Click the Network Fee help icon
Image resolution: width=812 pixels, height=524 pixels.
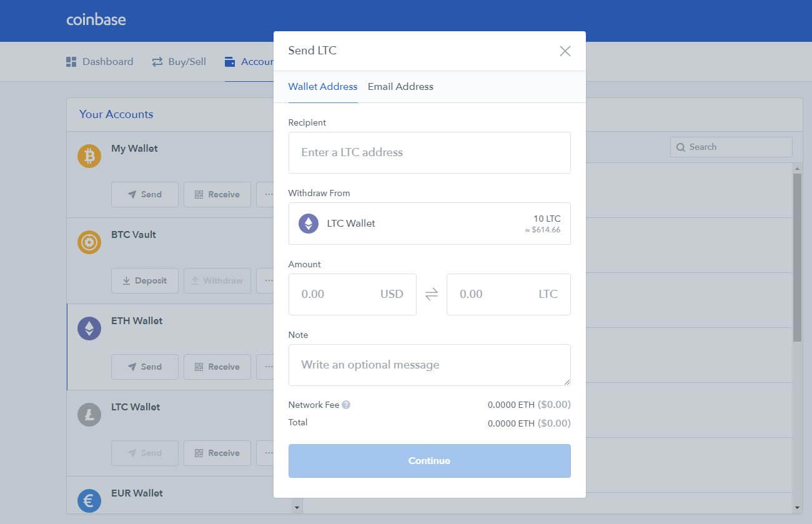point(346,405)
